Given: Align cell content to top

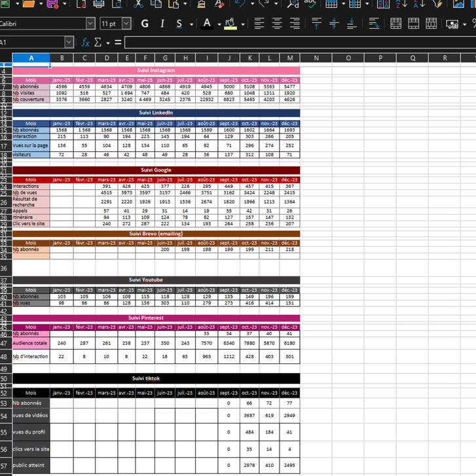Looking at the screenshot, I should (316, 24).
